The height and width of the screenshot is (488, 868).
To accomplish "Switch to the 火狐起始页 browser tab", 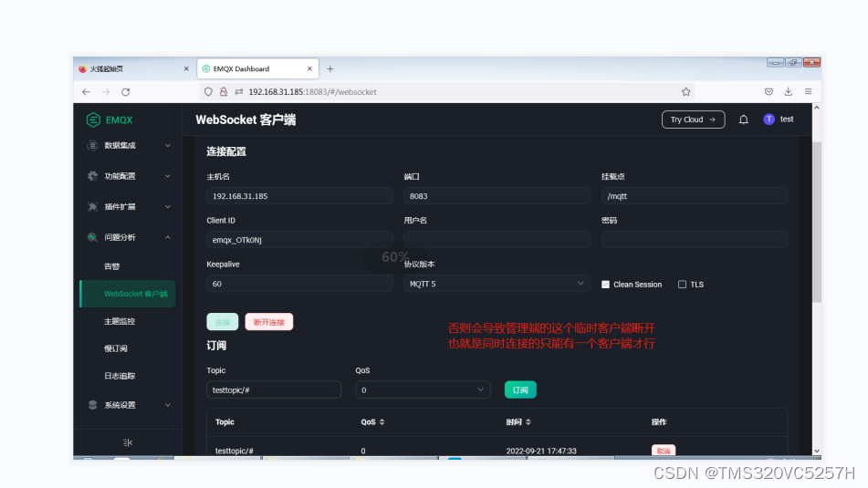I will (x=134, y=68).
